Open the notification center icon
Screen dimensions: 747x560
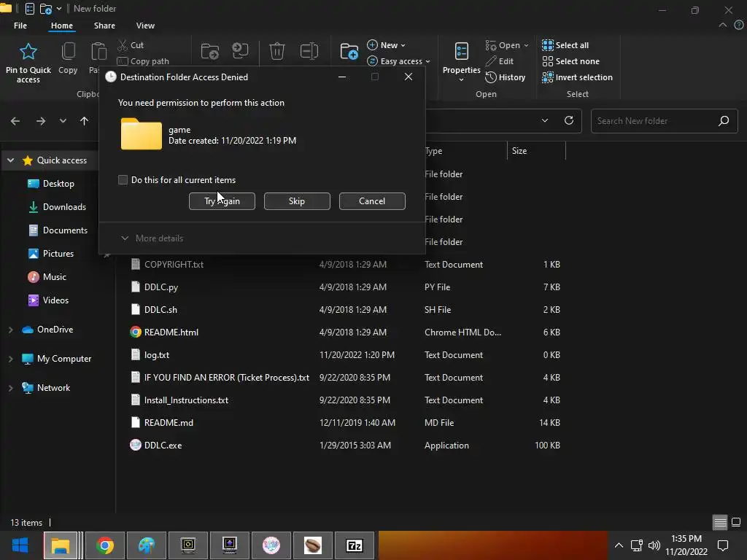point(723,545)
